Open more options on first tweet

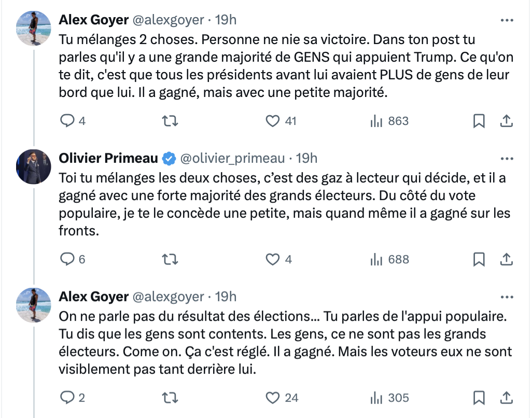(506, 20)
